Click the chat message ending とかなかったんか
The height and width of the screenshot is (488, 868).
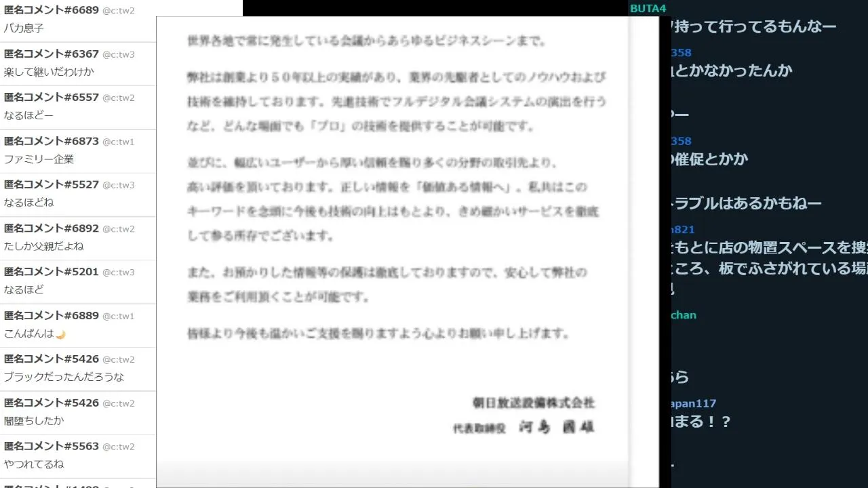(732, 70)
